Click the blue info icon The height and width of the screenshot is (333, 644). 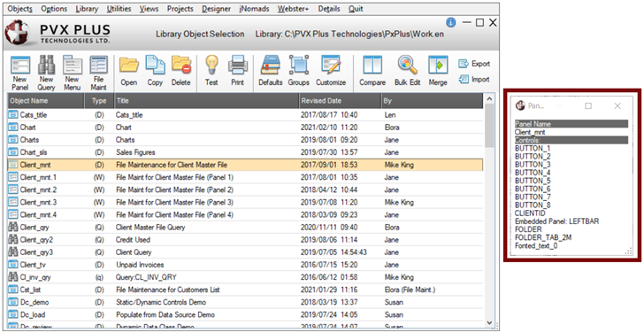(x=451, y=23)
